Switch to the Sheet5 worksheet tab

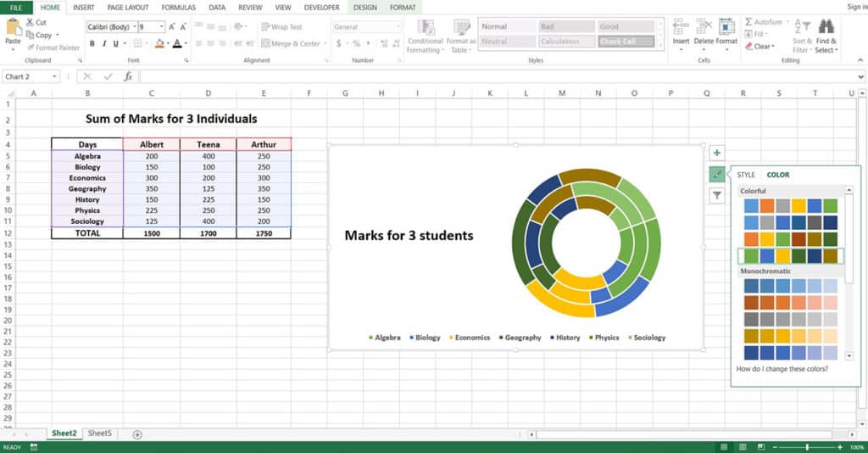pos(99,433)
